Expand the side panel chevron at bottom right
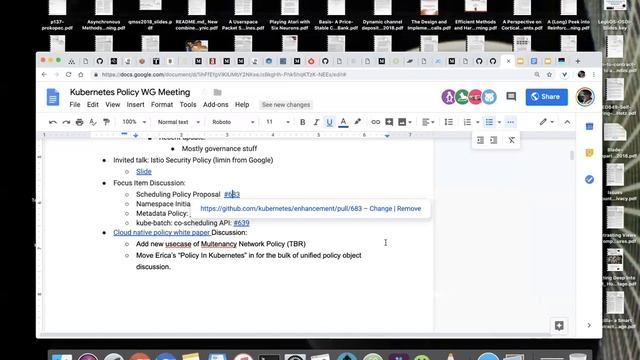The image size is (640, 360). pos(589,325)
